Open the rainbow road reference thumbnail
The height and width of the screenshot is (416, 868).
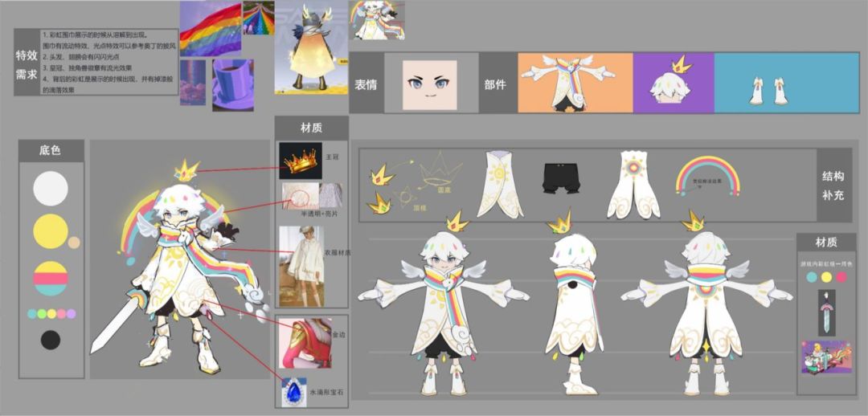coord(259,18)
